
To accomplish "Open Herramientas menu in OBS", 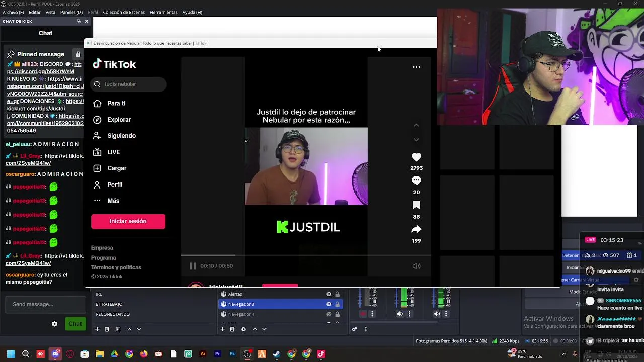I will coord(164,12).
